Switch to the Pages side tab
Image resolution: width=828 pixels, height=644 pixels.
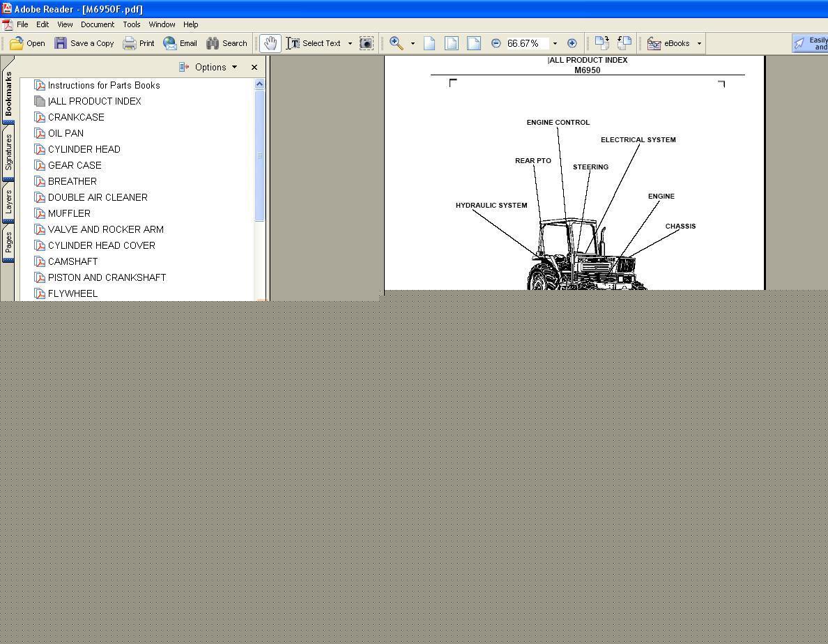tap(8, 243)
